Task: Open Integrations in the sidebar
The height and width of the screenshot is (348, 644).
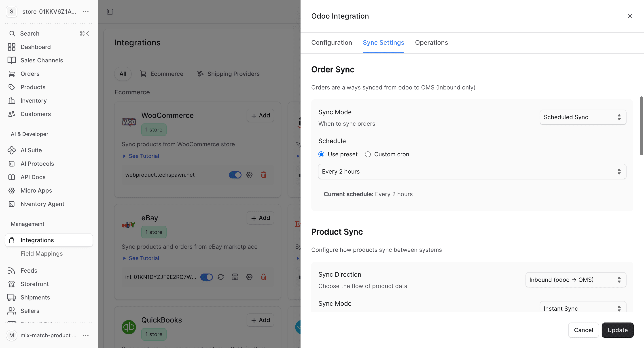Action: [x=49, y=240]
